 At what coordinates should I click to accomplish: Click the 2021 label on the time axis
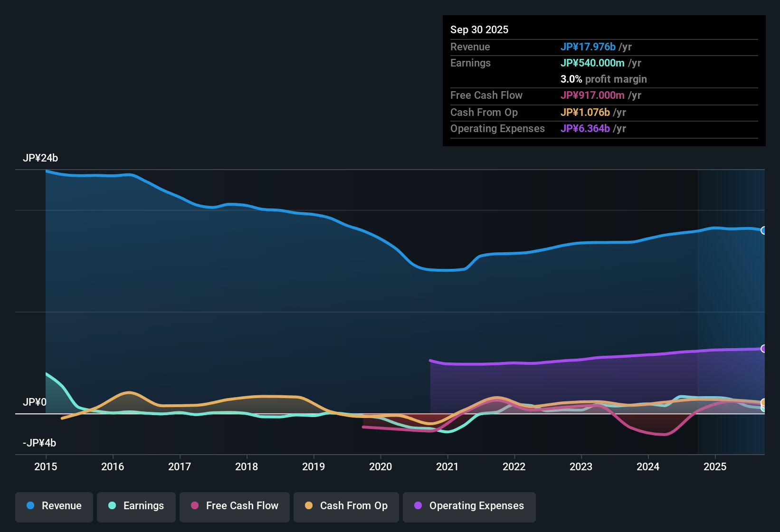click(447, 467)
